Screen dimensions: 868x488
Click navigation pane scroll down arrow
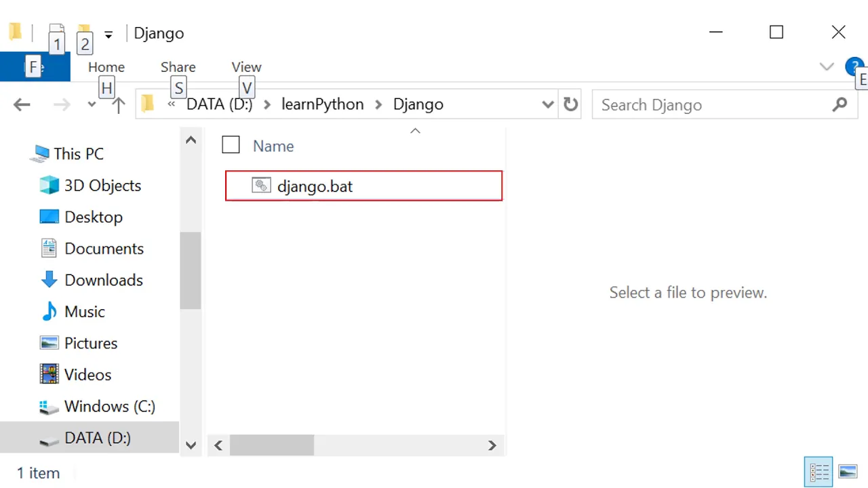tap(191, 445)
